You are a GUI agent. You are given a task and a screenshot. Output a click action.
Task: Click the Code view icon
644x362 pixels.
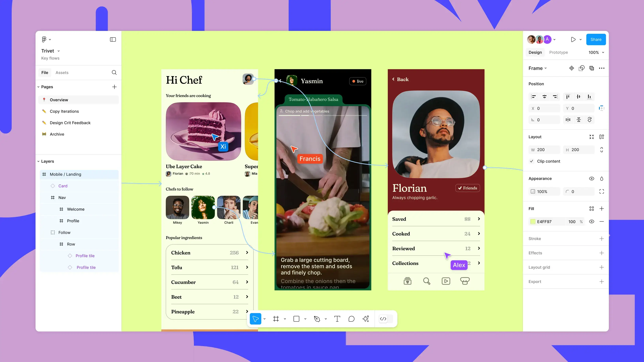pos(383,319)
